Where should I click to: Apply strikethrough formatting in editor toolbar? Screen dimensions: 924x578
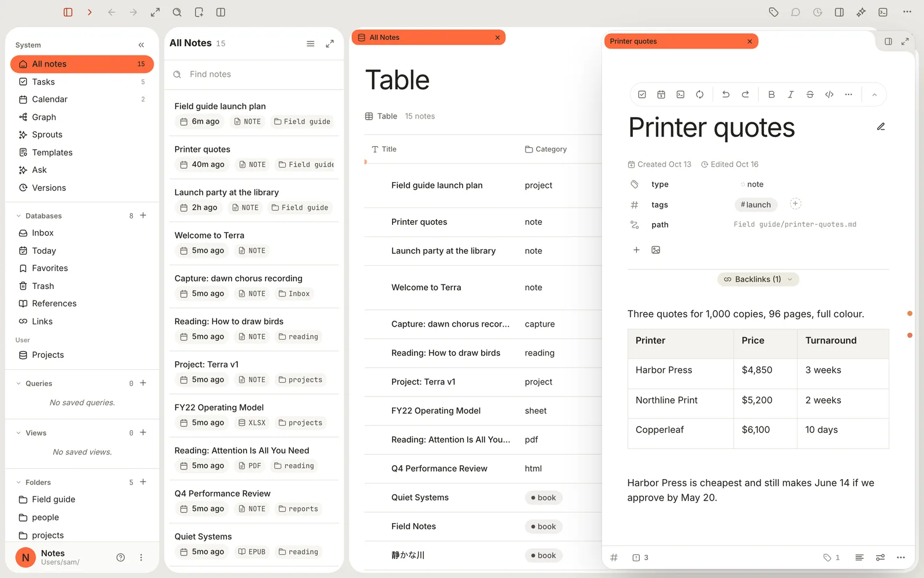pos(810,94)
